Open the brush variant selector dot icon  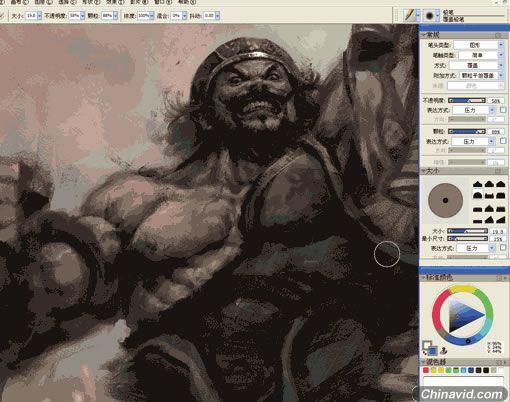click(430, 15)
